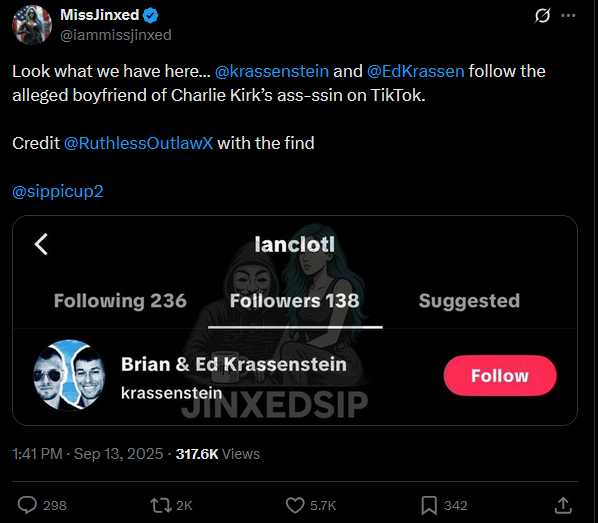Bookmark this post
Image resolution: width=598 pixels, height=523 pixels.
click(x=429, y=505)
